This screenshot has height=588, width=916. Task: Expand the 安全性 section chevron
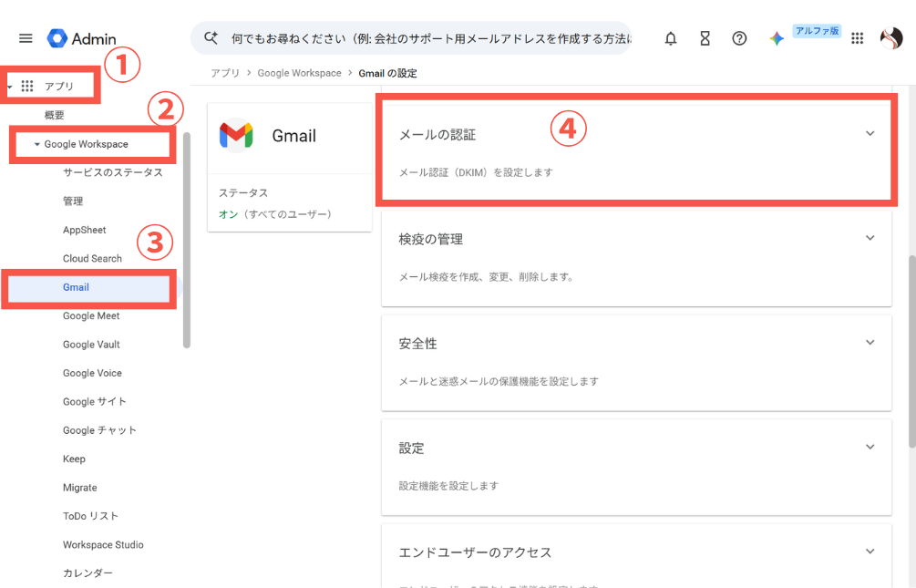point(870,343)
